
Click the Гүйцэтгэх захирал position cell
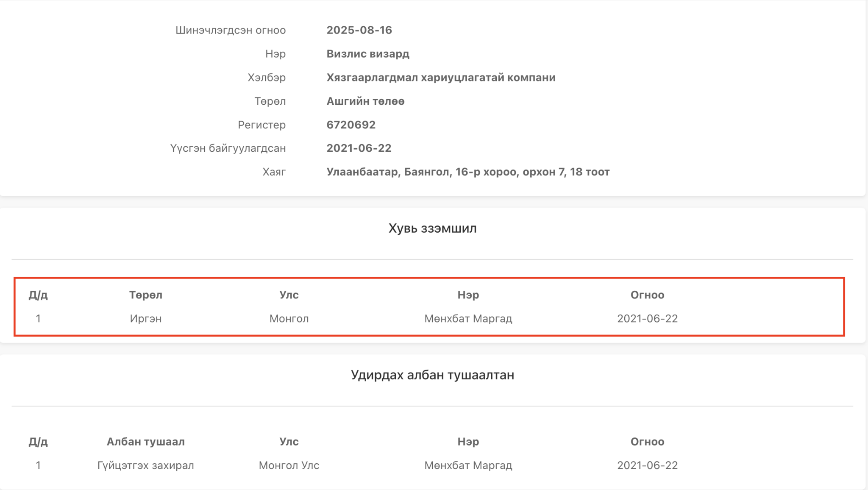coord(145,465)
